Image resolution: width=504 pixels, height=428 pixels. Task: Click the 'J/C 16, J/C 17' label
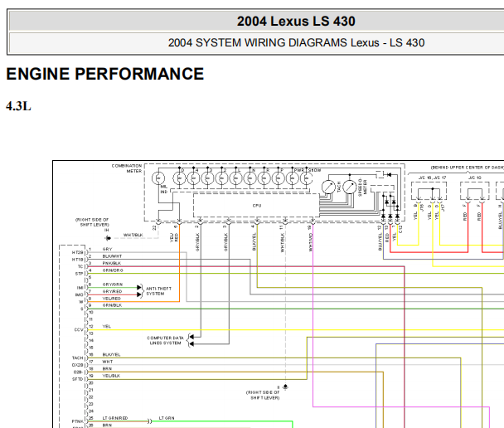[x=433, y=178]
